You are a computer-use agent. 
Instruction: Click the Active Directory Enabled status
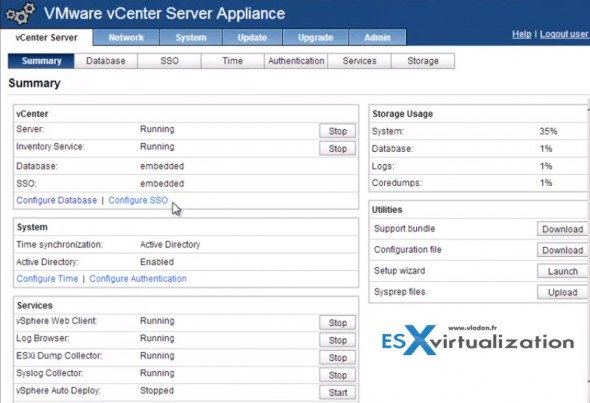(157, 262)
